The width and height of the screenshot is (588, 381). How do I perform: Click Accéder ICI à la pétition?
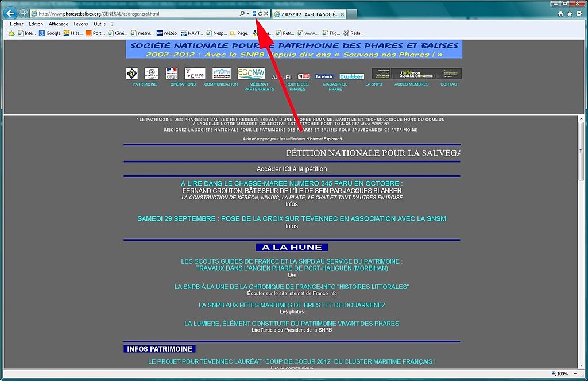tap(292, 169)
